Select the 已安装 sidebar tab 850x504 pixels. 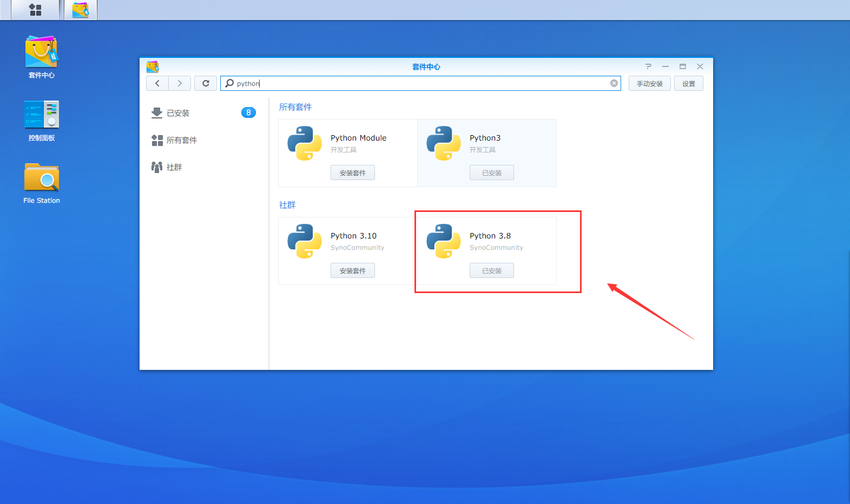(178, 113)
